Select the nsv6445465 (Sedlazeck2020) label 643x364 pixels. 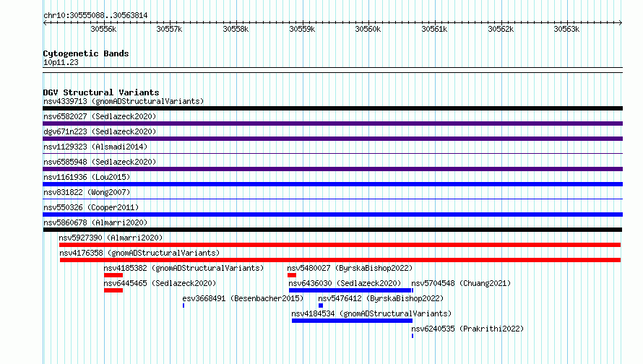tap(160, 283)
